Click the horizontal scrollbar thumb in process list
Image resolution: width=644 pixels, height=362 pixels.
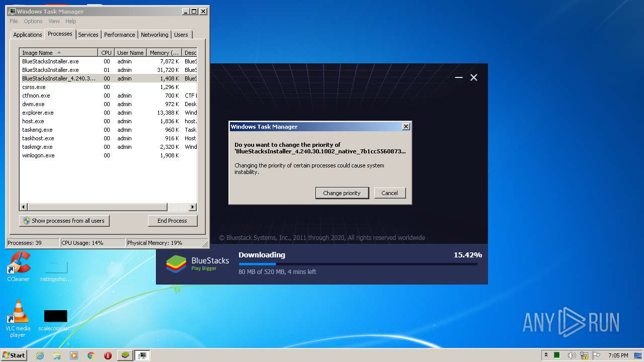[97, 207]
